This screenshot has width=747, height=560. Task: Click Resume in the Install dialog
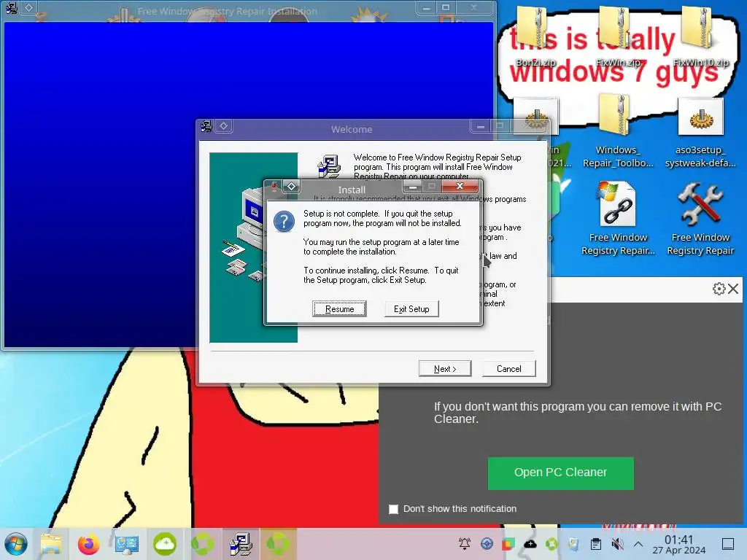(339, 309)
